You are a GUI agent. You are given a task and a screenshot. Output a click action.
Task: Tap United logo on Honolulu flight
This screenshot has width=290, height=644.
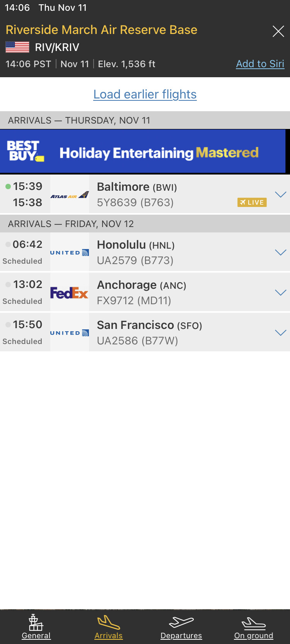coord(70,253)
